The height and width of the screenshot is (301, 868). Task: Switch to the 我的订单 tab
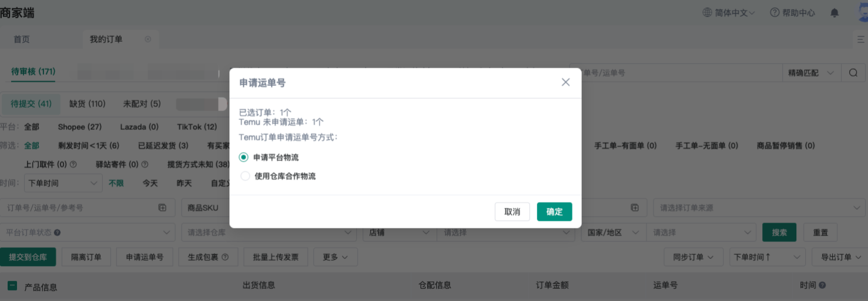coord(106,39)
